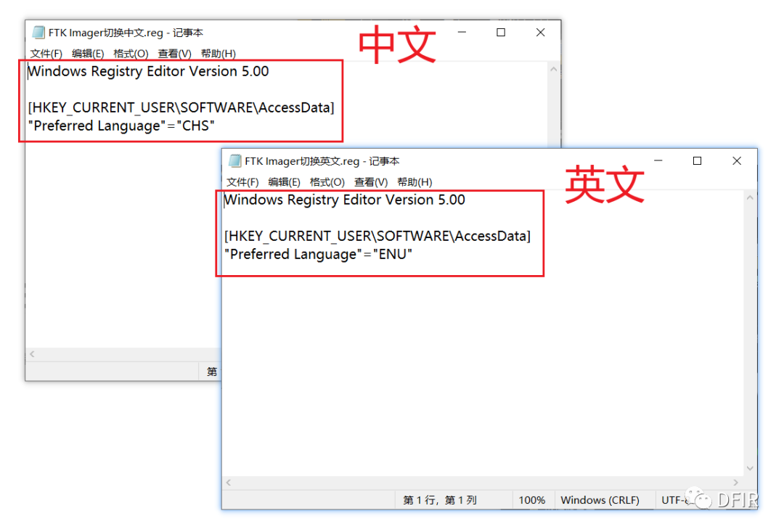The width and height of the screenshot is (784, 532).
Task: Click the "ENU" value line in text
Action: [319, 254]
